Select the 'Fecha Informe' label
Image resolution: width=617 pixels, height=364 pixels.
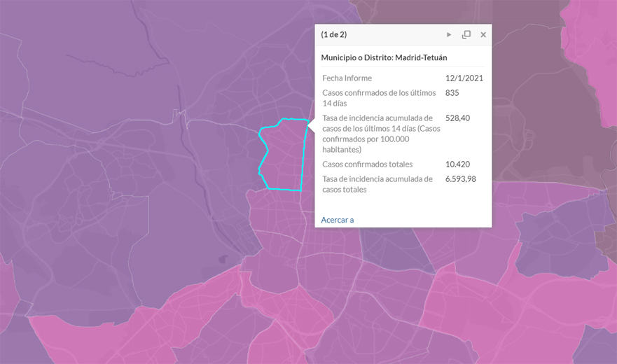347,78
